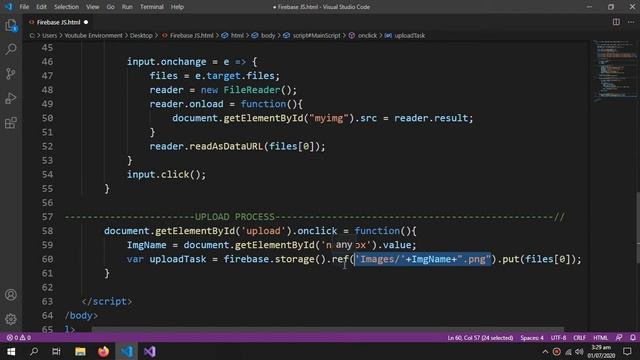This screenshot has height=360, width=640.
Task: Click the 'UPLOAD PROCESS' comment text
Action: pyautogui.click(x=235, y=217)
